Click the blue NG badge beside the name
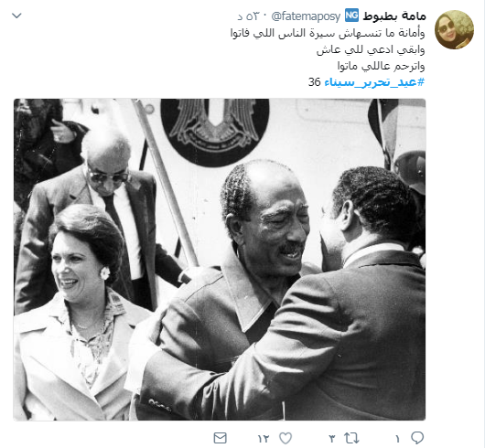Screen dimensions: 485x448 pyautogui.click(x=351, y=16)
